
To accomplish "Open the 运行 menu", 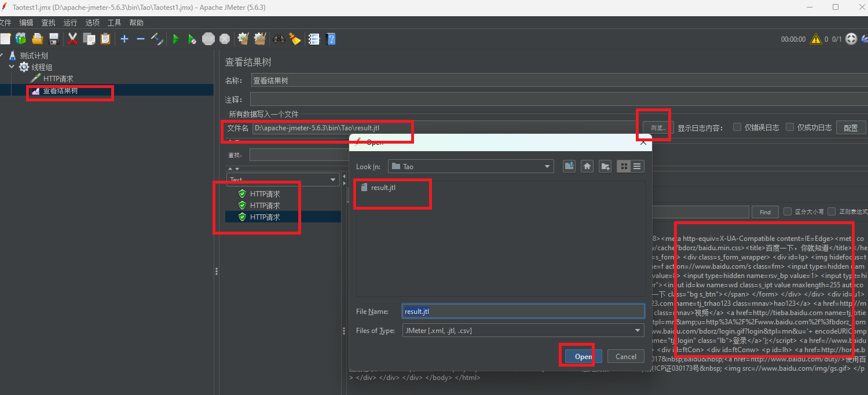I will (70, 23).
